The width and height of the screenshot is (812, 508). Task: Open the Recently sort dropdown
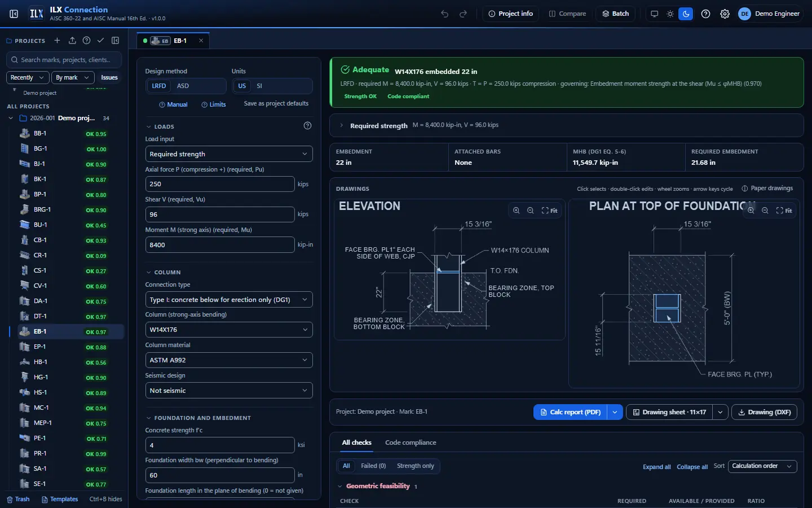click(28, 77)
